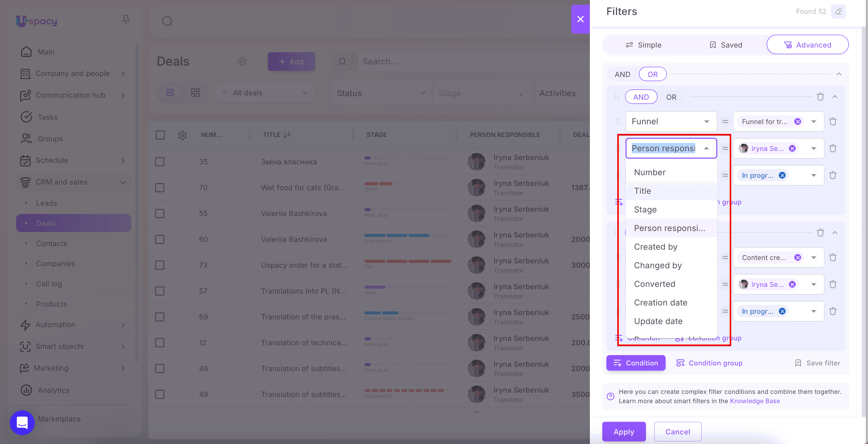
Task: Click the pin sidebar icon
Action: tap(126, 20)
